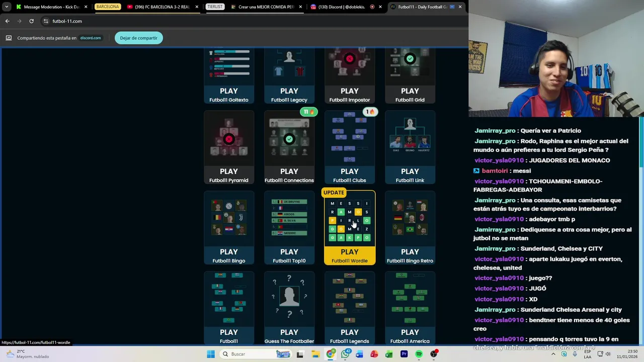Click Dejar de compartir button
Image resolution: width=644 pixels, height=362 pixels.
138,38
